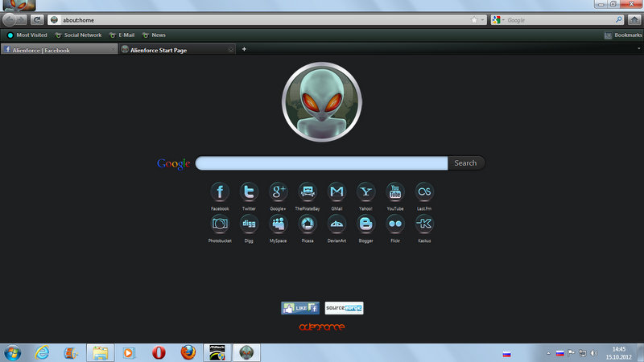
Task: Open ThePirateBay shortcut icon
Action: 308,191
